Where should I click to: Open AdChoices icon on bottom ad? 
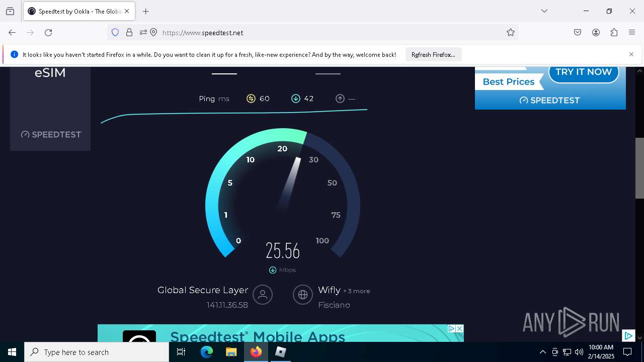click(x=452, y=329)
